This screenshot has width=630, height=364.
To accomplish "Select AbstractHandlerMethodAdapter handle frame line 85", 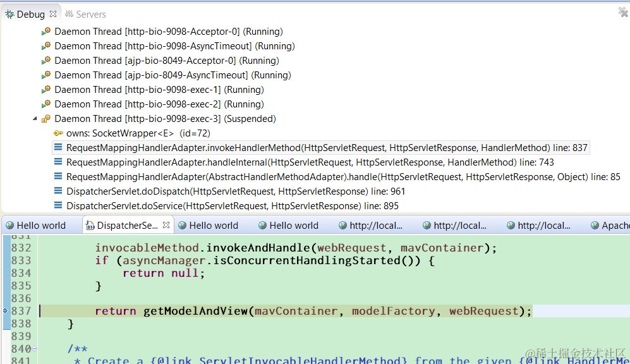I will (x=343, y=177).
